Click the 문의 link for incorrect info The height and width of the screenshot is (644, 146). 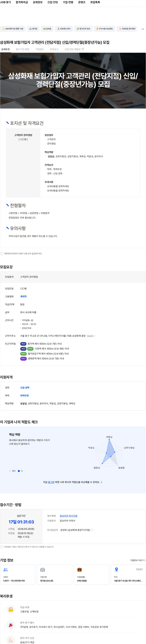click(33, 253)
